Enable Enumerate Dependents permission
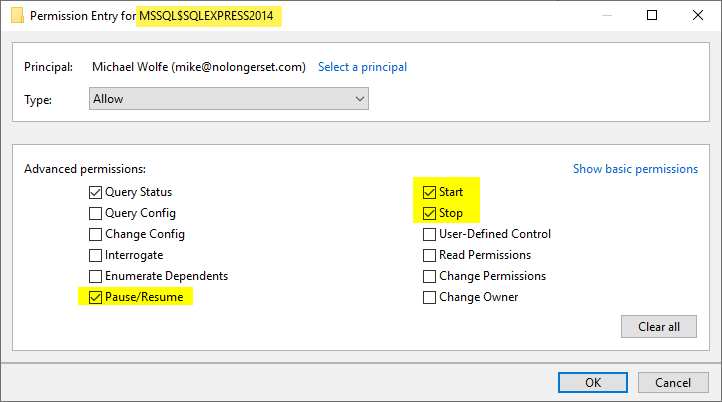Image resolution: width=722 pixels, height=402 pixels. coord(95,276)
